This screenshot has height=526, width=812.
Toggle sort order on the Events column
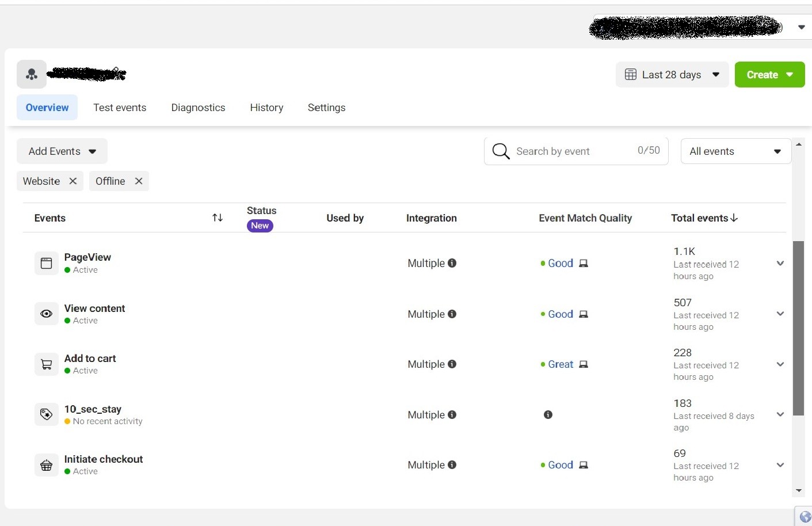[x=218, y=218]
